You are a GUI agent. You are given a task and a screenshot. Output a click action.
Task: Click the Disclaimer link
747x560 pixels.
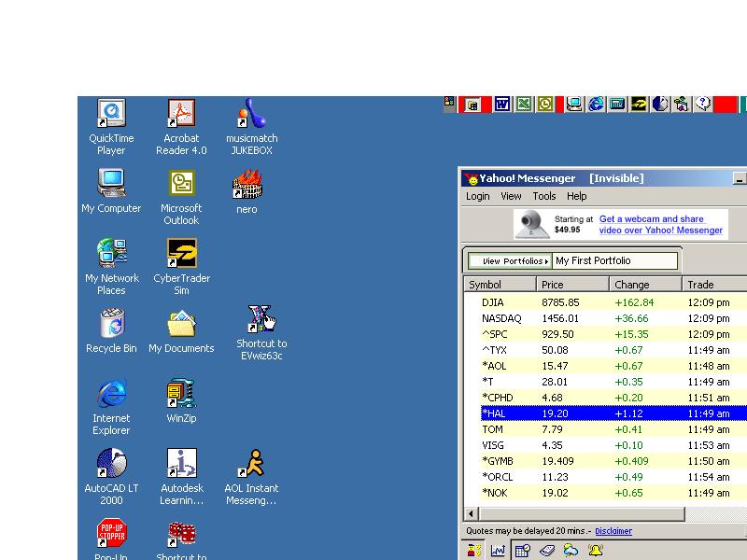click(x=613, y=531)
